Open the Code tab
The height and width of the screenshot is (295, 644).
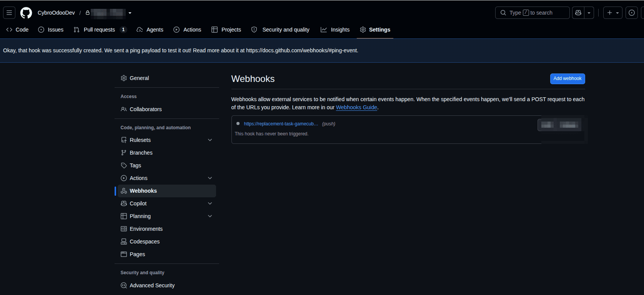coord(17,30)
